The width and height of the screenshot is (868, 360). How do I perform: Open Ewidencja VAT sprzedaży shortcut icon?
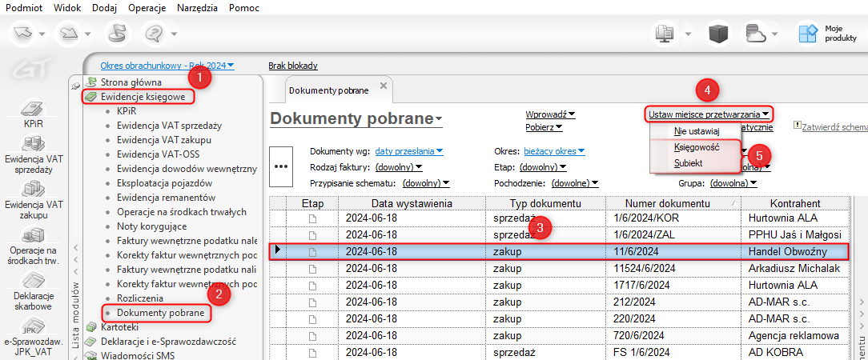[x=33, y=143]
